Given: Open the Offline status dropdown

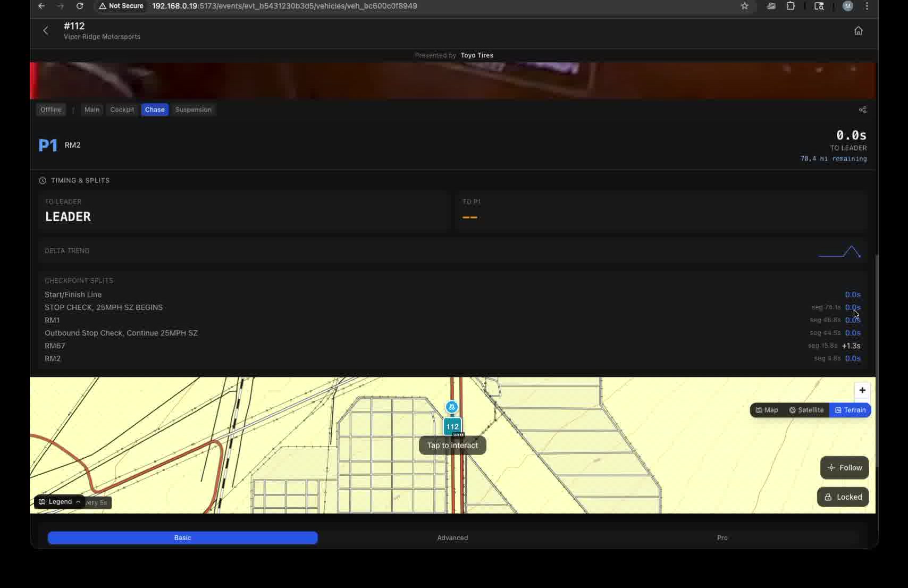Looking at the screenshot, I should tap(51, 110).
